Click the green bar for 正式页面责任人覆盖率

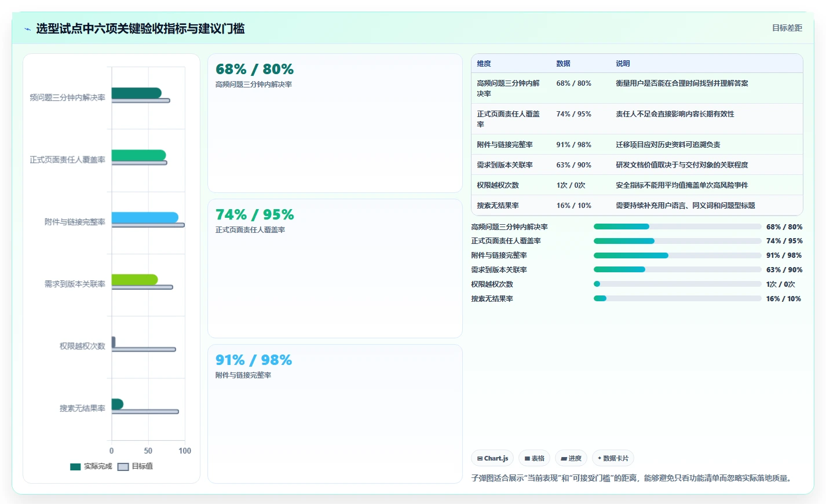(138, 155)
